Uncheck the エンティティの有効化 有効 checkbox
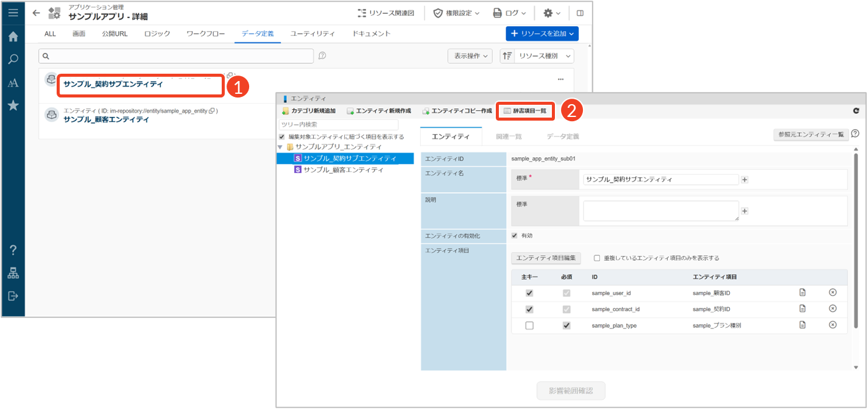 click(x=514, y=235)
